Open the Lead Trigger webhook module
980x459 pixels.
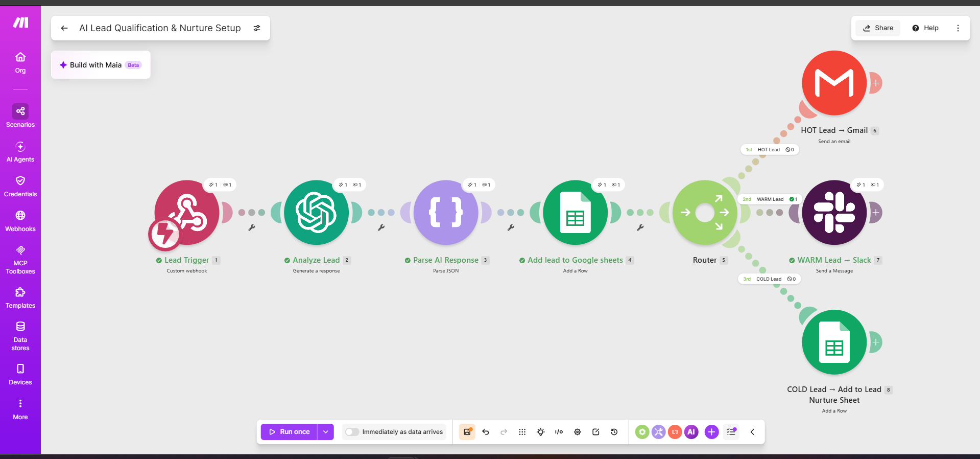tap(187, 213)
